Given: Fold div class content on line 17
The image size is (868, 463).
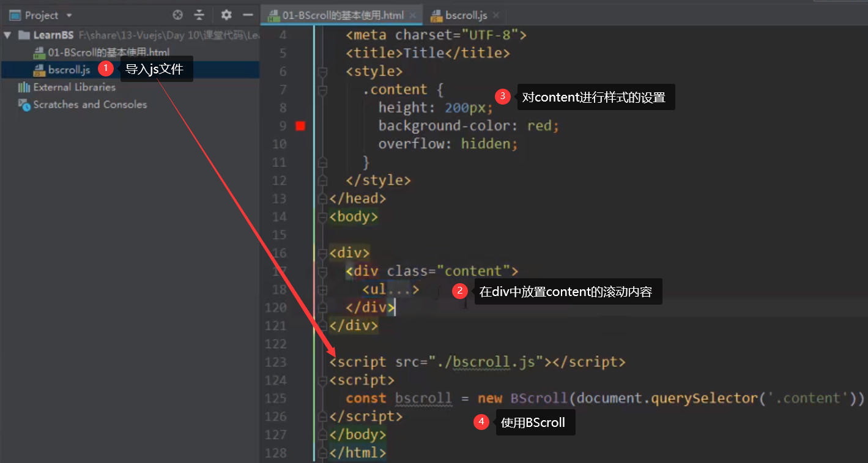Looking at the screenshot, I should pyautogui.click(x=323, y=271).
